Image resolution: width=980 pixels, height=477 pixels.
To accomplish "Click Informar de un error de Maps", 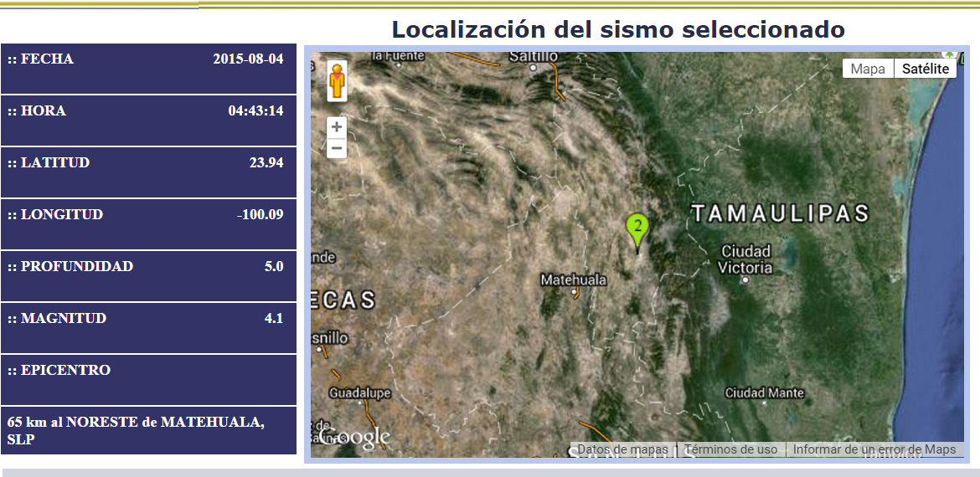I will (874, 449).
